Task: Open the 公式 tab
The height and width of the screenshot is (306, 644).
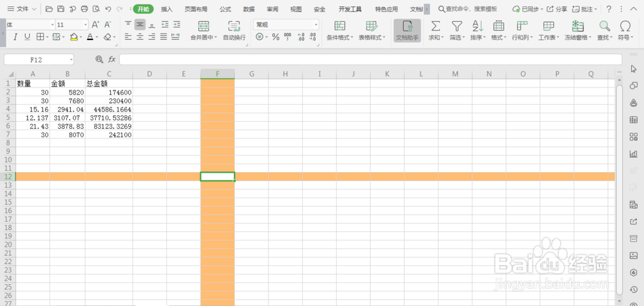Action: [225, 9]
